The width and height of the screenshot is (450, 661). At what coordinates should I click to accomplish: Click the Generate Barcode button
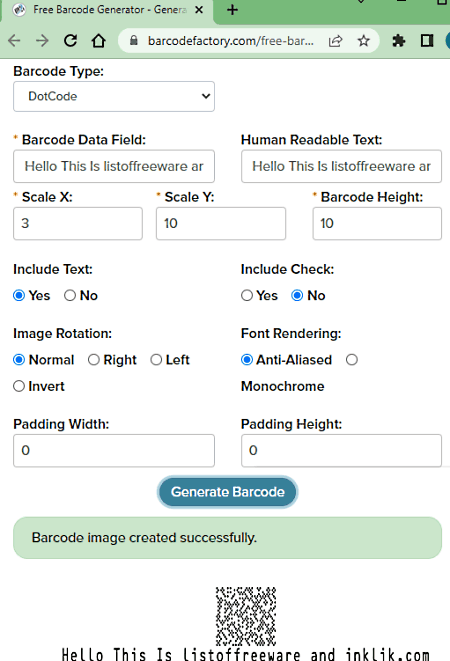[x=228, y=492]
